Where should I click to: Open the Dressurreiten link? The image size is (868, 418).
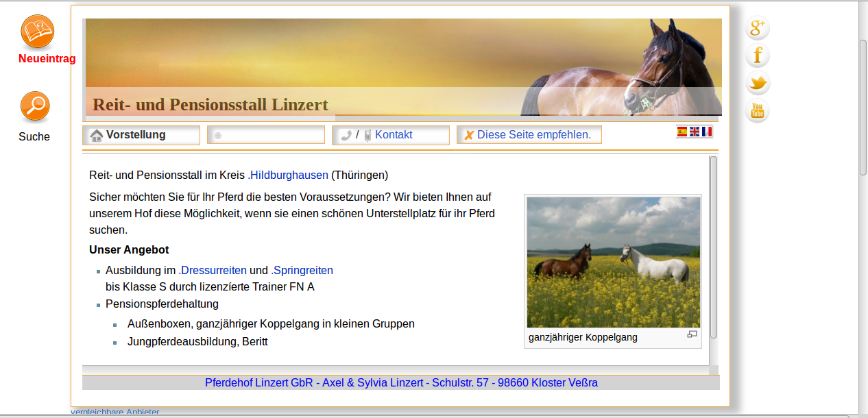213,271
